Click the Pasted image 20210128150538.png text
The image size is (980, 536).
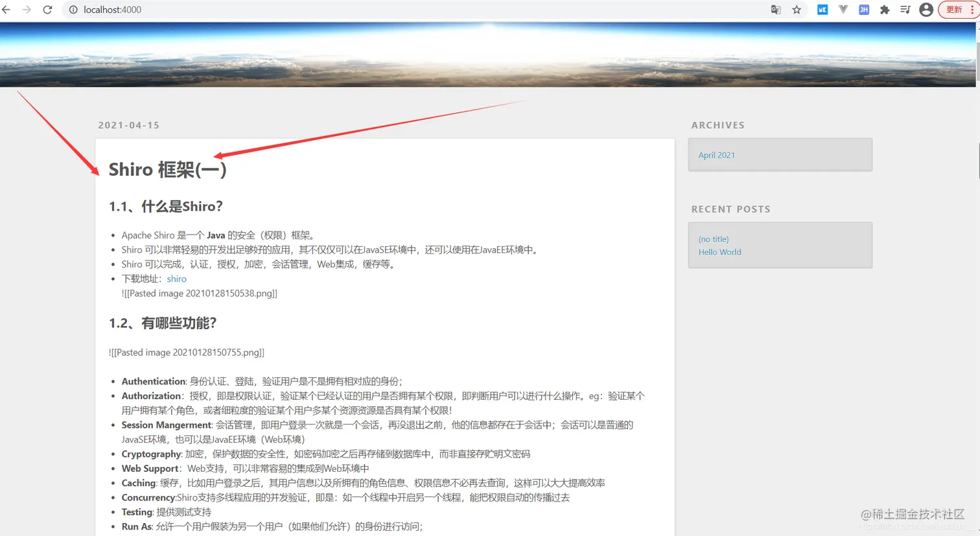[x=199, y=294]
